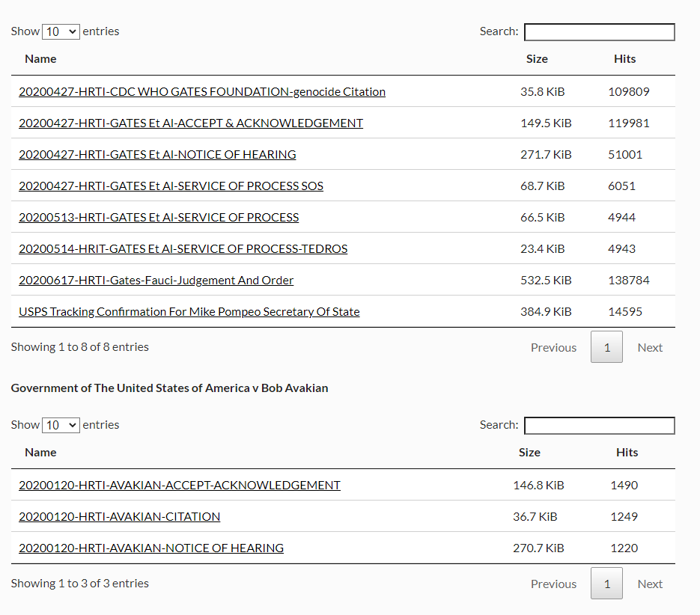The height and width of the screenshot is (615, 700).
Task: Open 20200427 GATES Et Al-NOTICE OF HEARING link
Action: coord(157,154)
